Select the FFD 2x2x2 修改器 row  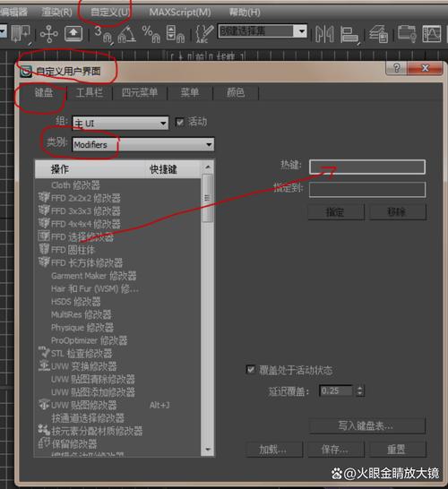coord(118,198)
